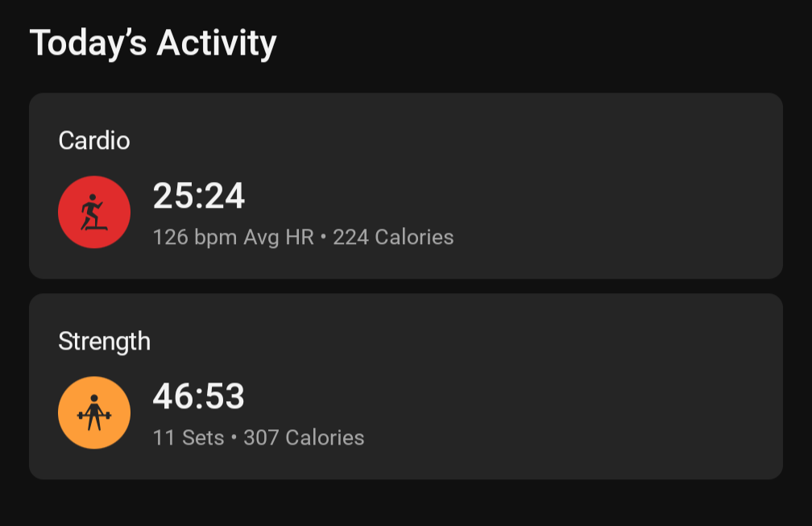Click the Strength label text

point(104,342)
